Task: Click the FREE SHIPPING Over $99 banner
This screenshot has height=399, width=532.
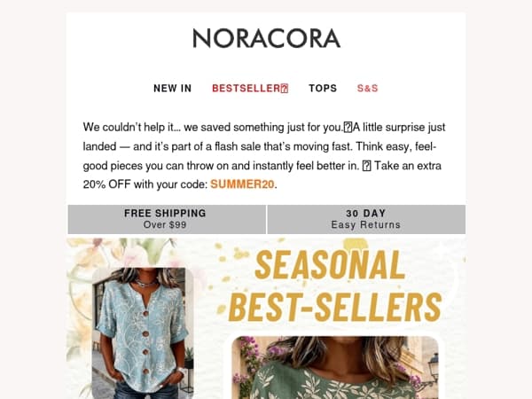Action: (x=167, y=219)
